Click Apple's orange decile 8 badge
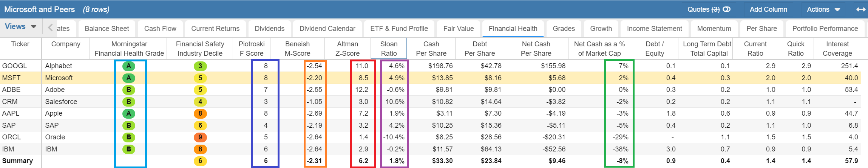 [200, 114]
